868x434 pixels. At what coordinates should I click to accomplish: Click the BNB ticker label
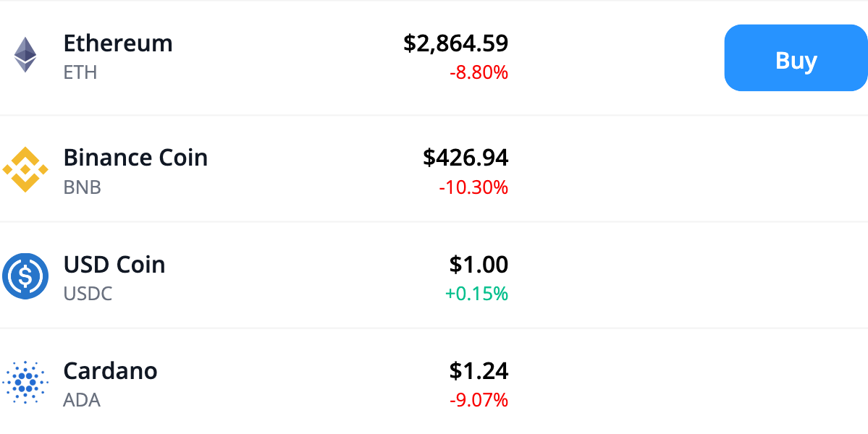point(83,187)
